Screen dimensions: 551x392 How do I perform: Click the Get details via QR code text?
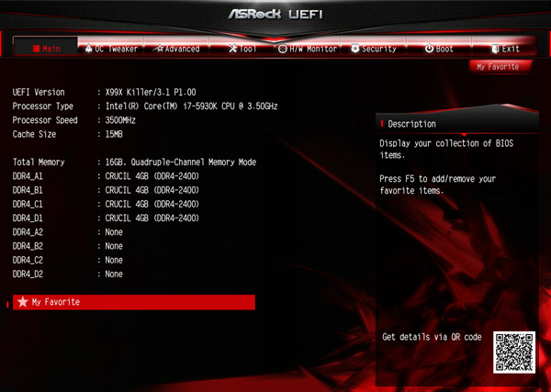pyautogui.click(x=432, y=337)
